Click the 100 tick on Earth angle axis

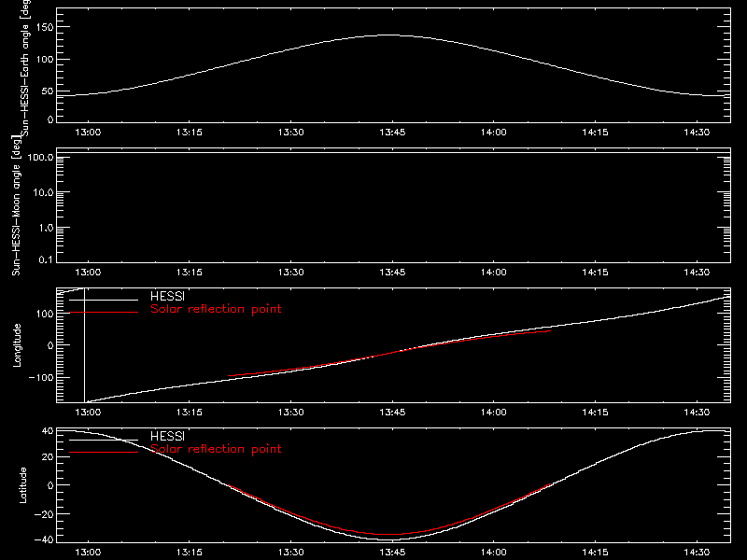point(44,60)
